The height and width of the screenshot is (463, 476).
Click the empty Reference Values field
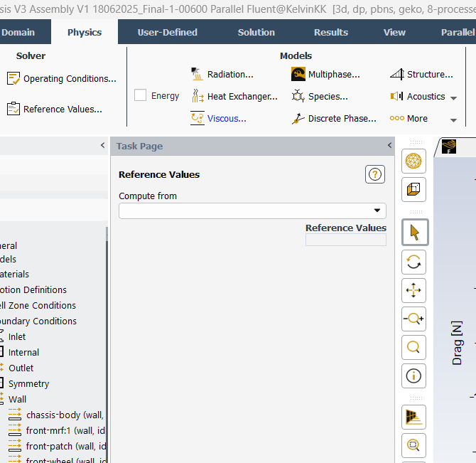(346, 240)
